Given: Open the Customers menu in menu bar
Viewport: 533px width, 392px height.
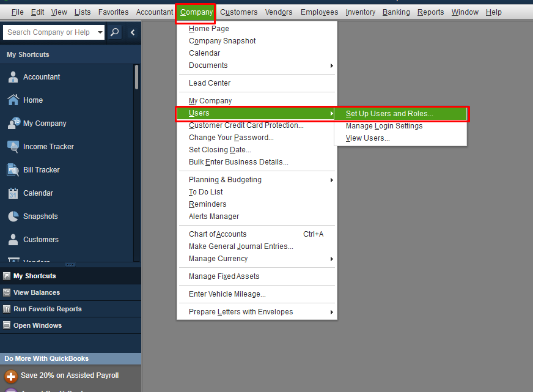Looking at the screenshot, I should coord(238,12).
